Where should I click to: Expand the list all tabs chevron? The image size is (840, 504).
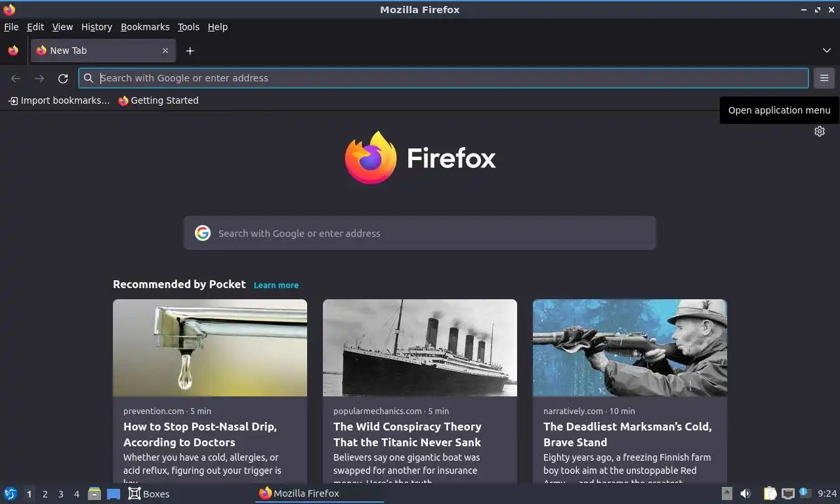pyautogui.click(x=827, y=51)
